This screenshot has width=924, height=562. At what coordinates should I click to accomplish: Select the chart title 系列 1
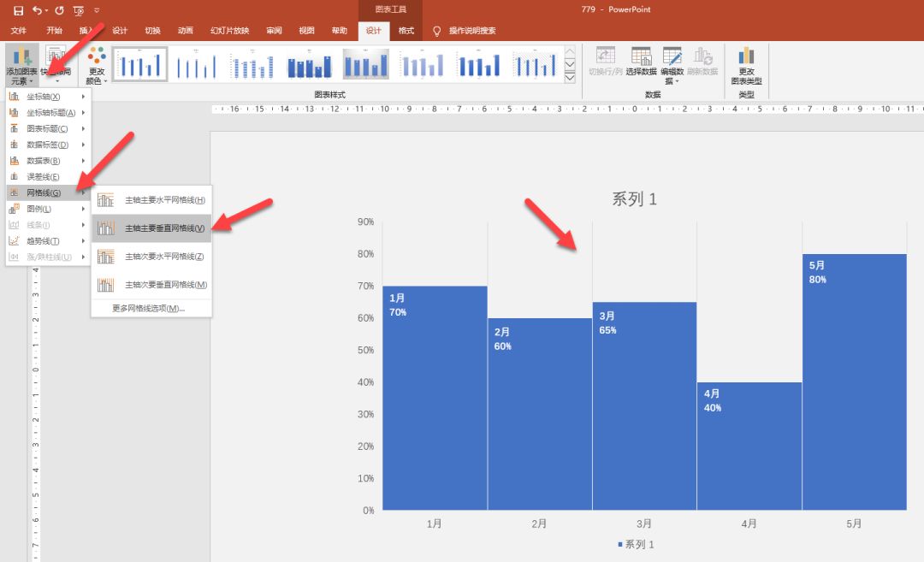[634, 199]
